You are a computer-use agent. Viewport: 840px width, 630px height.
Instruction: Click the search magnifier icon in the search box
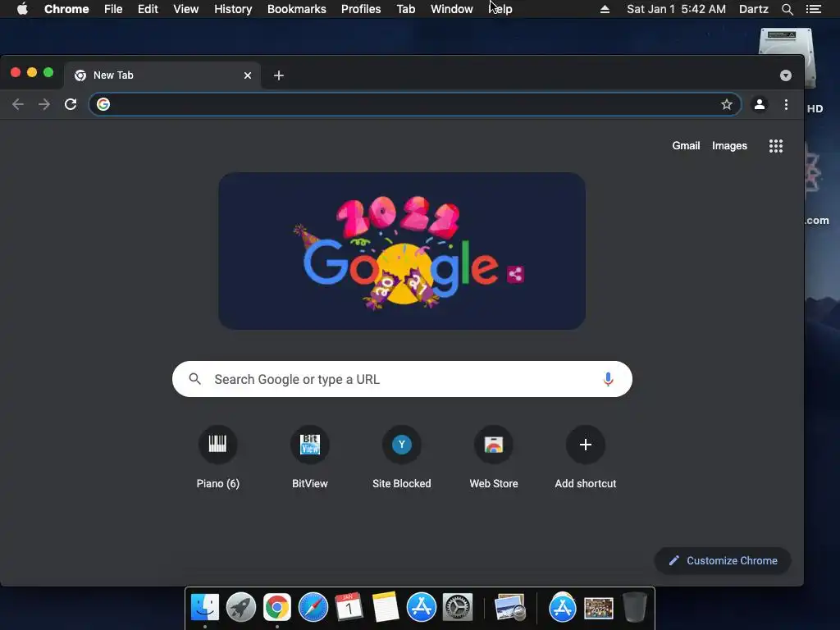click(x=195, y=379)
